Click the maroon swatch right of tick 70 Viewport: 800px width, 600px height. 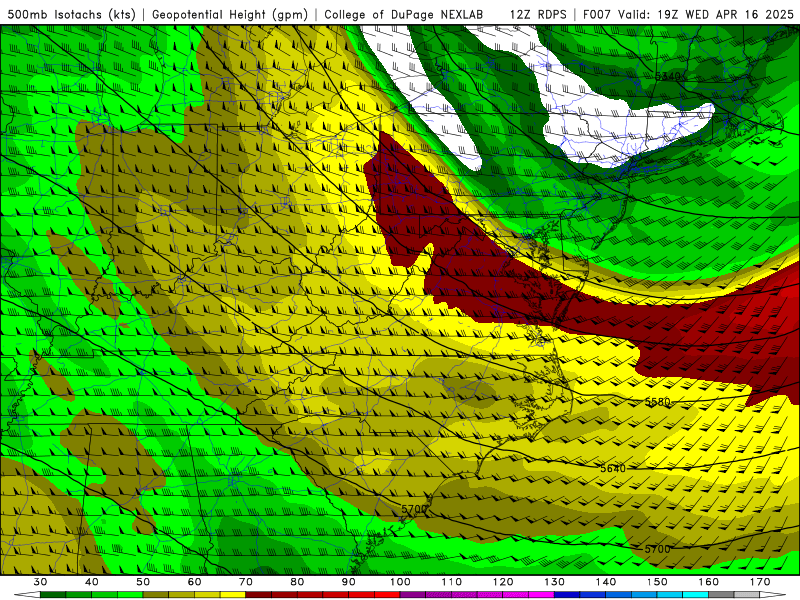pos(259,595)
